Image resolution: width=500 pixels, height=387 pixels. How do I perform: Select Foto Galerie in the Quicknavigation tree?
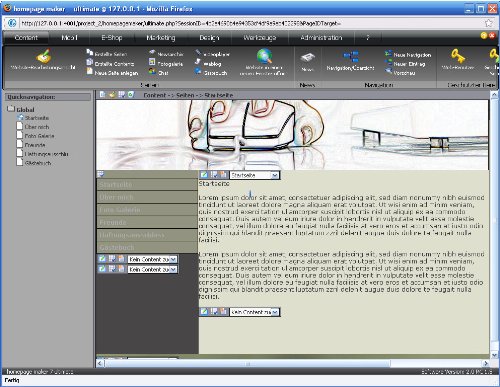tap(39, 136)
